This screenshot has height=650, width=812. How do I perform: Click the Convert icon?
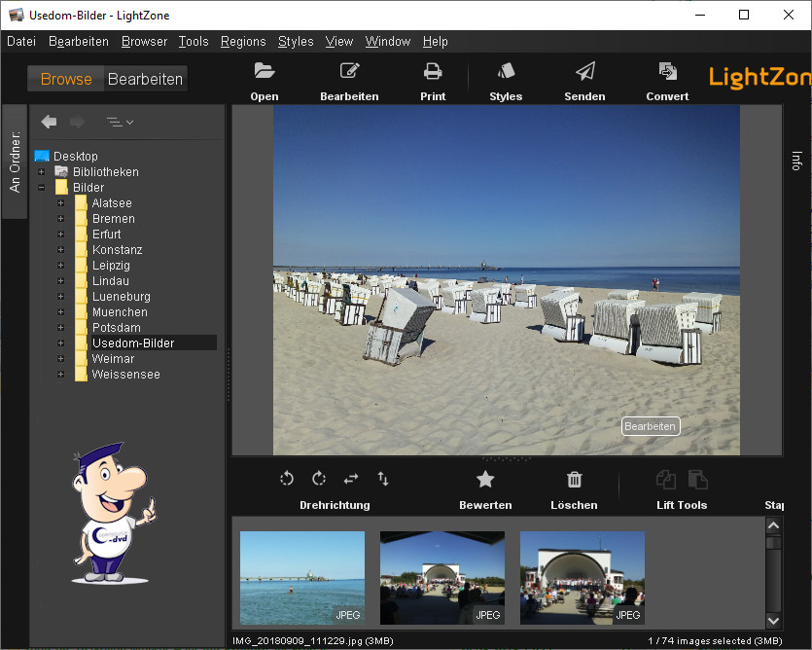coord(667,71)
